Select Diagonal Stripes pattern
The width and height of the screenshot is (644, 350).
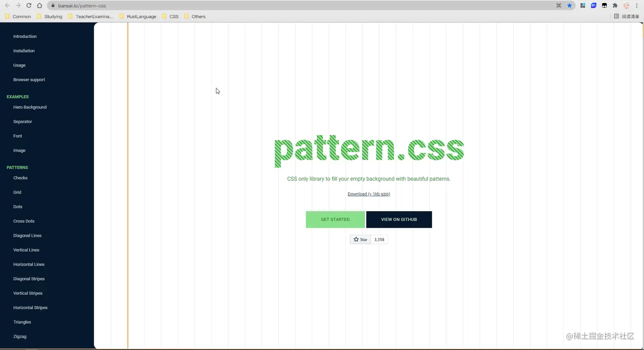pyautogui.click(x=29, y=279)
